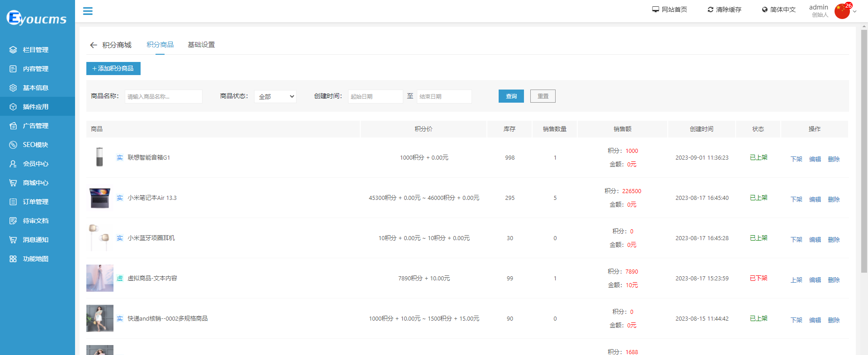Open 广告管理 in the sidebar

pos(38,126)
